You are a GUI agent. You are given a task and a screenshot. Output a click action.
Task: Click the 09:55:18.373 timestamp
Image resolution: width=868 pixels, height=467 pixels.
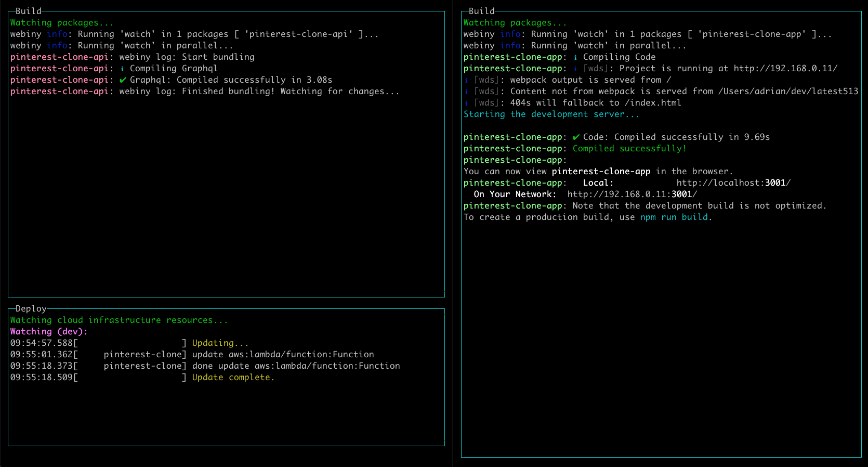click(x=42, y=366)
